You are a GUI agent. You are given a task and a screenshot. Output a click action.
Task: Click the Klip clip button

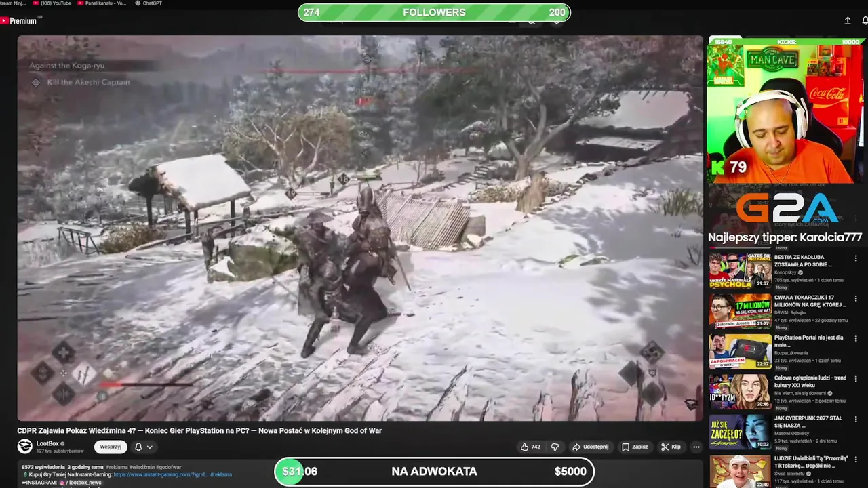coord(670,447)
